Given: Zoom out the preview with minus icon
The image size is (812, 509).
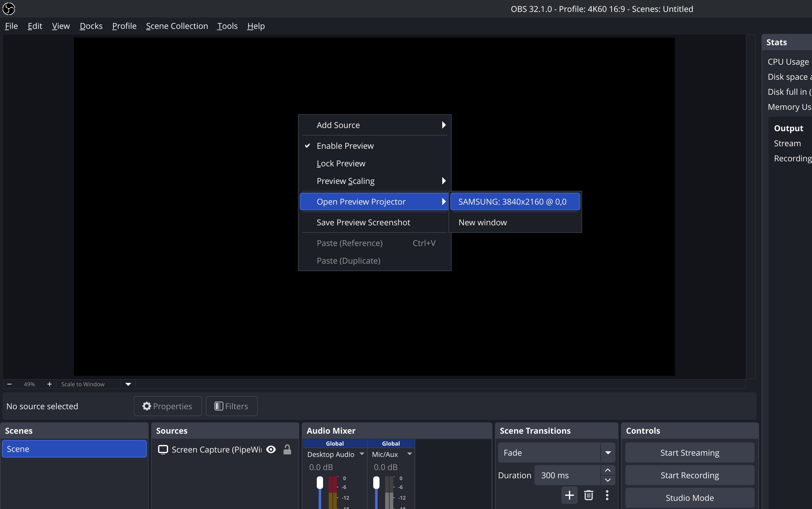Looking at the screenshot, I should [9, 384].
